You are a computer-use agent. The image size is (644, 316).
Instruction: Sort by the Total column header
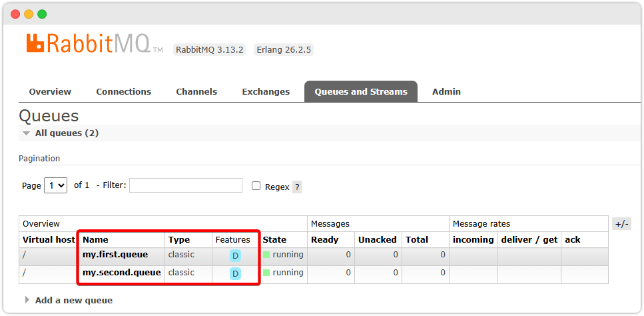tap(417, 240)
